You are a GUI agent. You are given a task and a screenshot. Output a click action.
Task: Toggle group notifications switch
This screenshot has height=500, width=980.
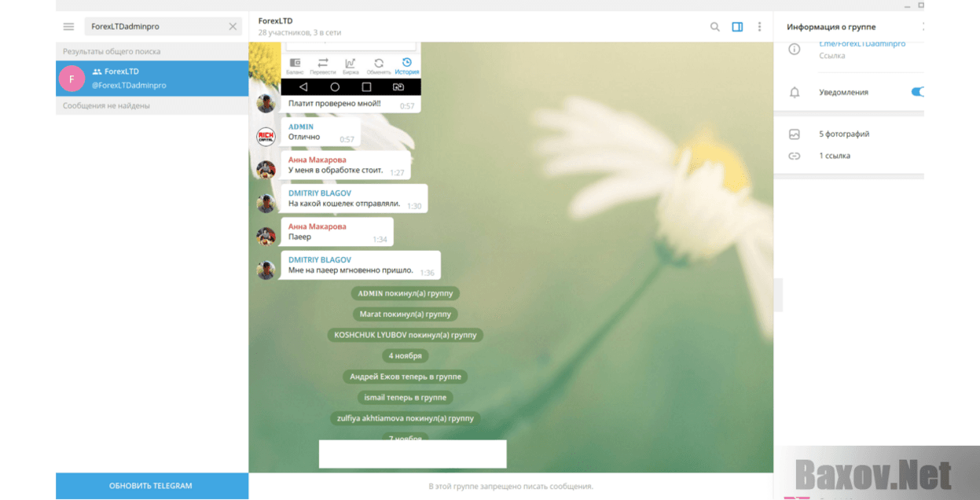coord(916,92)
